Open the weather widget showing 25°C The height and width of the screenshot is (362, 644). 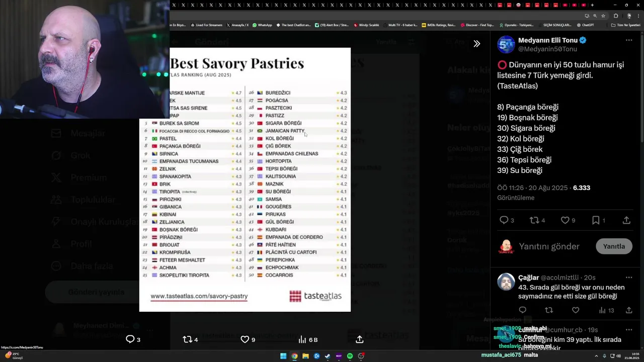point(14,355)
